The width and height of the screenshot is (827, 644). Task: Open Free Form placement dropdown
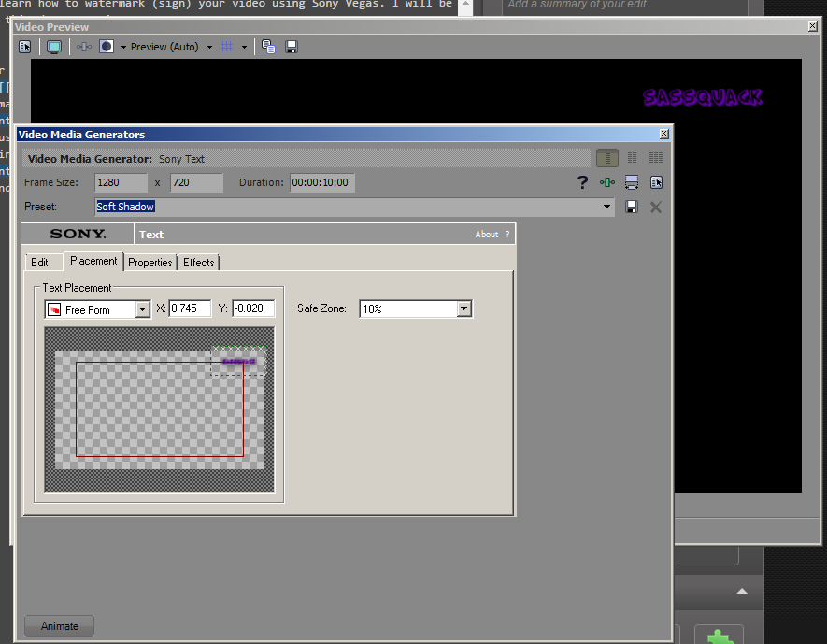(x=142, y=309)
